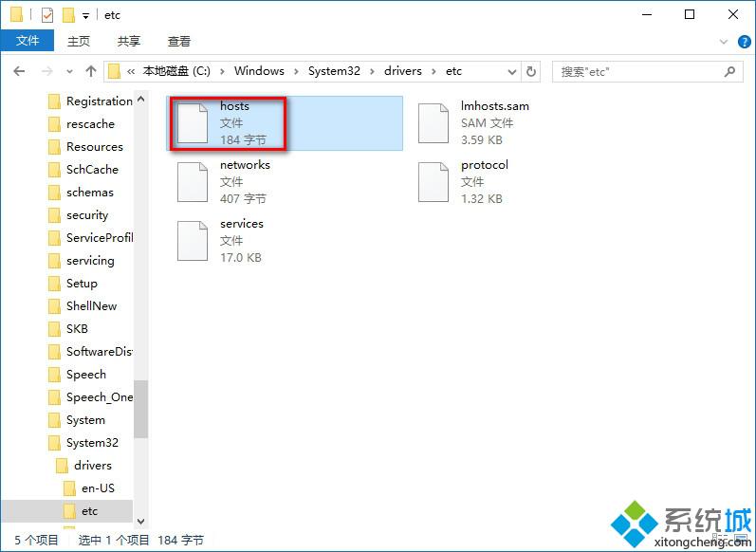Select drivers folder in the tree
The image size is (756, 552).
(x=94, y=466)
